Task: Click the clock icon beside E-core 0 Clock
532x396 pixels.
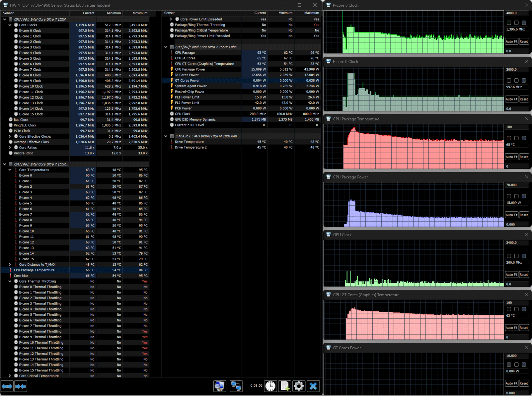Action: click(x=16, y=31)
